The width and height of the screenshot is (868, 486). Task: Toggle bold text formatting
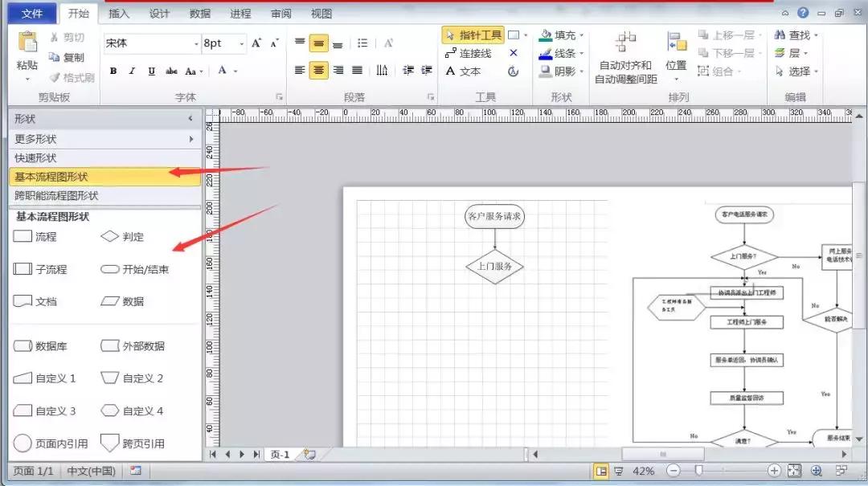pos(113,71)
